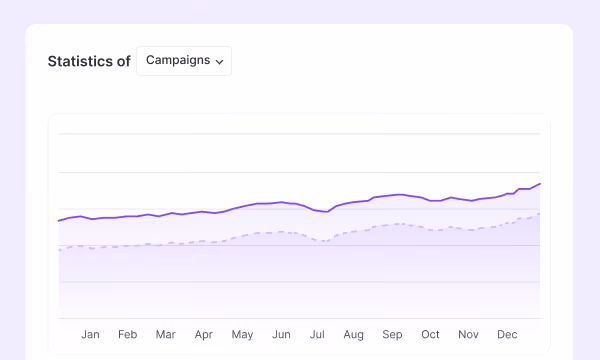600x360 pixels.
Task: Click the Jul month label
Action: coord(317,334)
